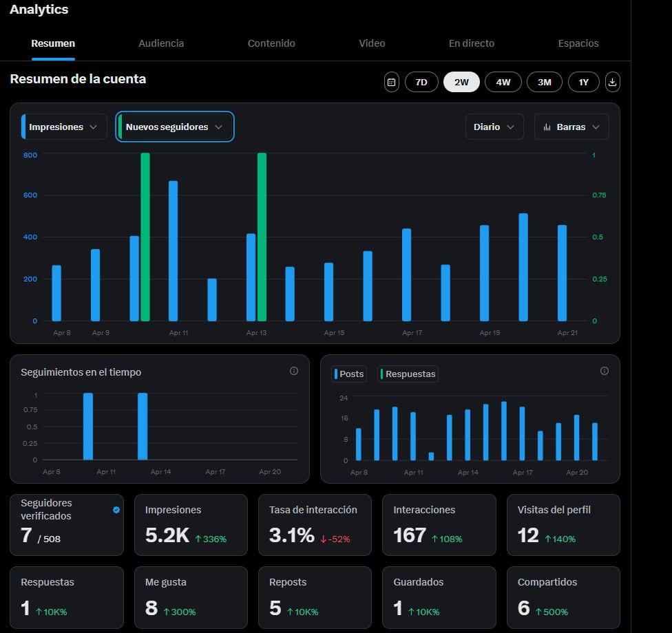Open the calendar date picker icon
The image size is (672, 633).
click(x=391, y=83)
